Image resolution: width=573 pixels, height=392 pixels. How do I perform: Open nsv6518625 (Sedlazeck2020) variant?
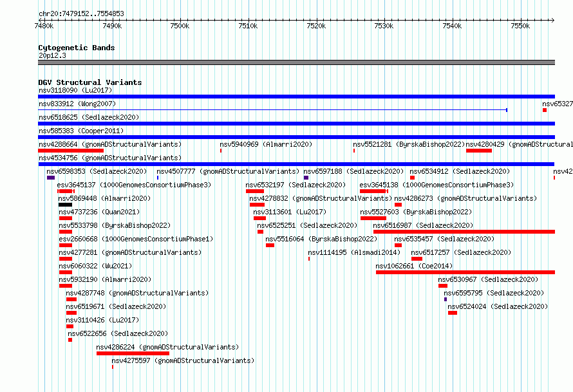click(x=89, y=117)
